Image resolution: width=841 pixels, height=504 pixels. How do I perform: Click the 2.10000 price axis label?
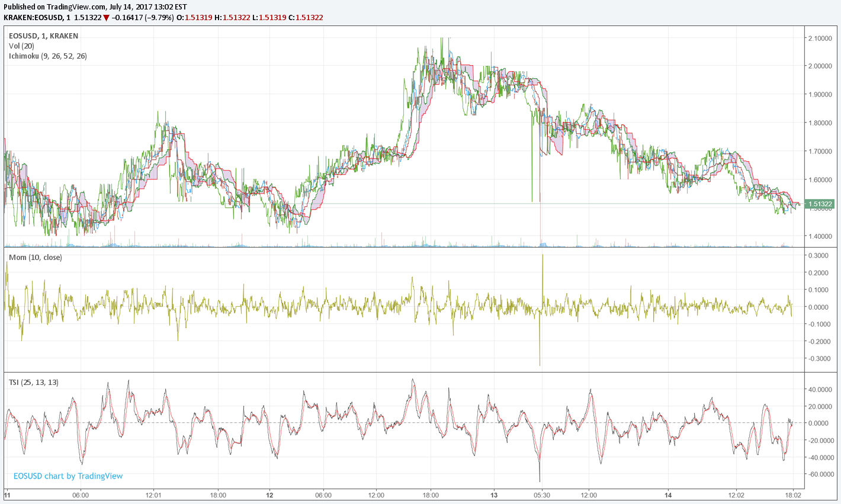click(819, 38)
